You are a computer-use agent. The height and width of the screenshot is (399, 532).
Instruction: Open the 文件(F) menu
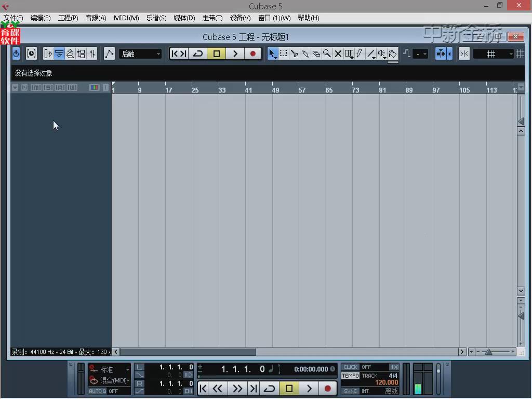pos(13,18)
